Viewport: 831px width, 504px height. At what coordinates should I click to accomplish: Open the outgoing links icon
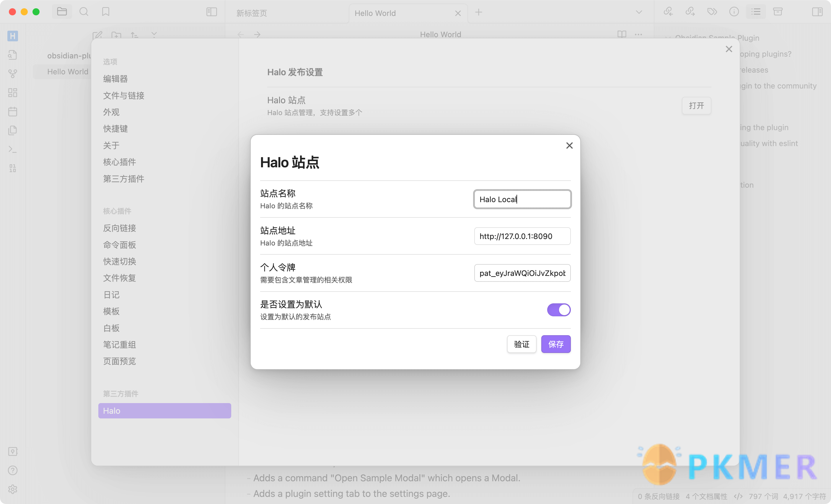(690, 12)
